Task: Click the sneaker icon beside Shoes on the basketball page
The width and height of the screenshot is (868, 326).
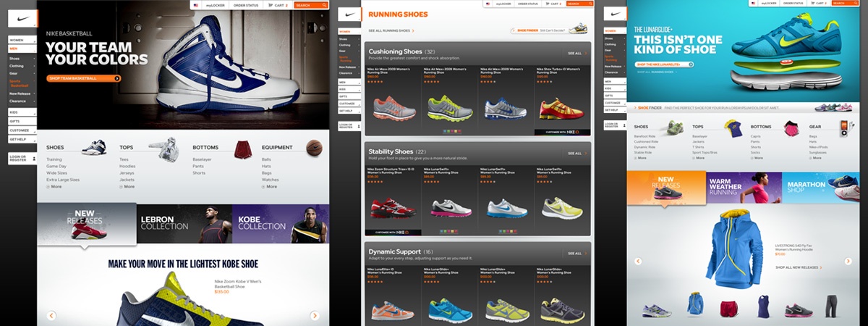Action: tap(94, 147)
